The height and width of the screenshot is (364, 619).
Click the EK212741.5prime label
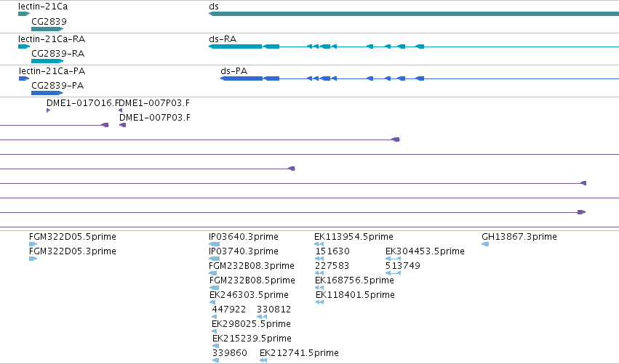(299, 352)
